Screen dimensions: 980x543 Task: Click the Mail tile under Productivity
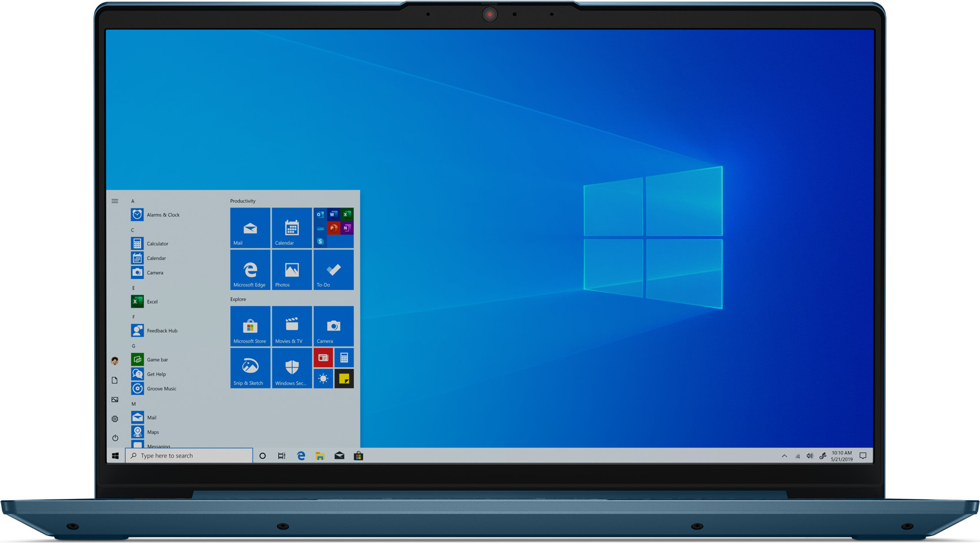click(x=250, y=228)
